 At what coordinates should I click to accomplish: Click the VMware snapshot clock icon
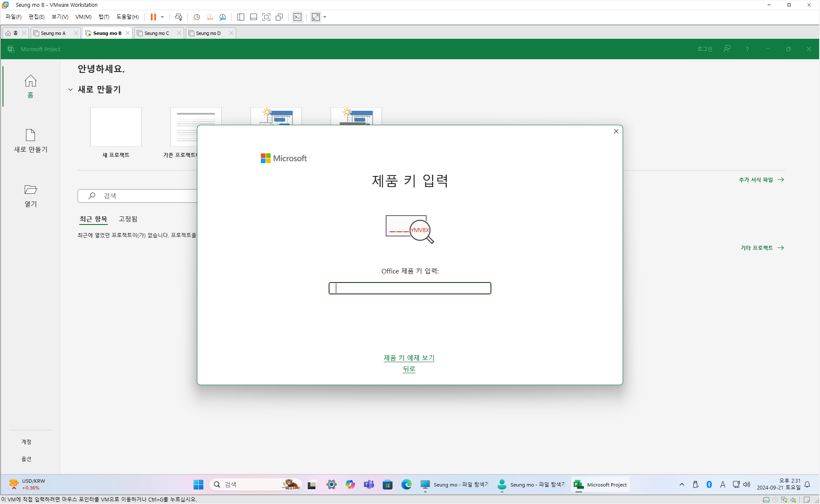[196, 17]
